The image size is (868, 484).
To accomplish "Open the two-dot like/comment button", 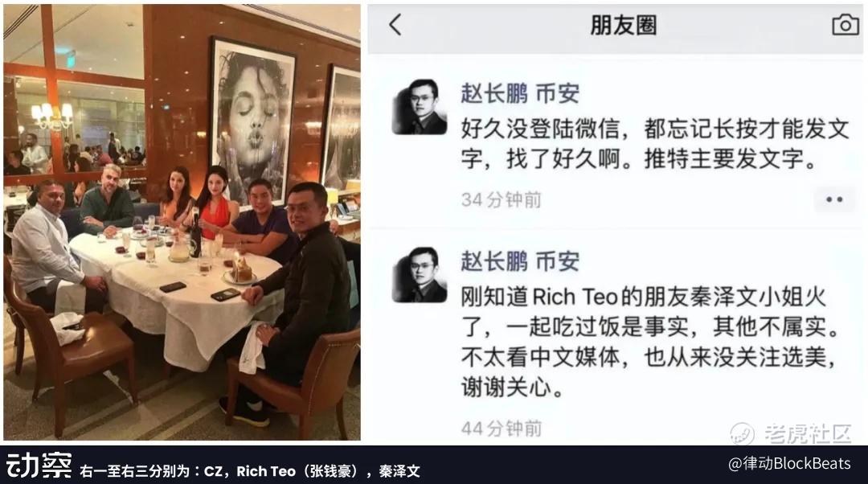I will coord(834,199).
